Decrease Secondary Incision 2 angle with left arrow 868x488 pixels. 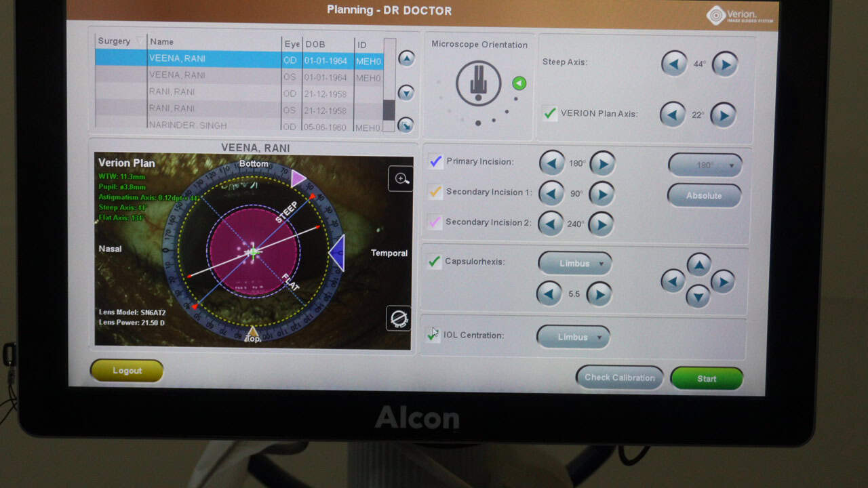pyautogui.click(x=550, y=223)
